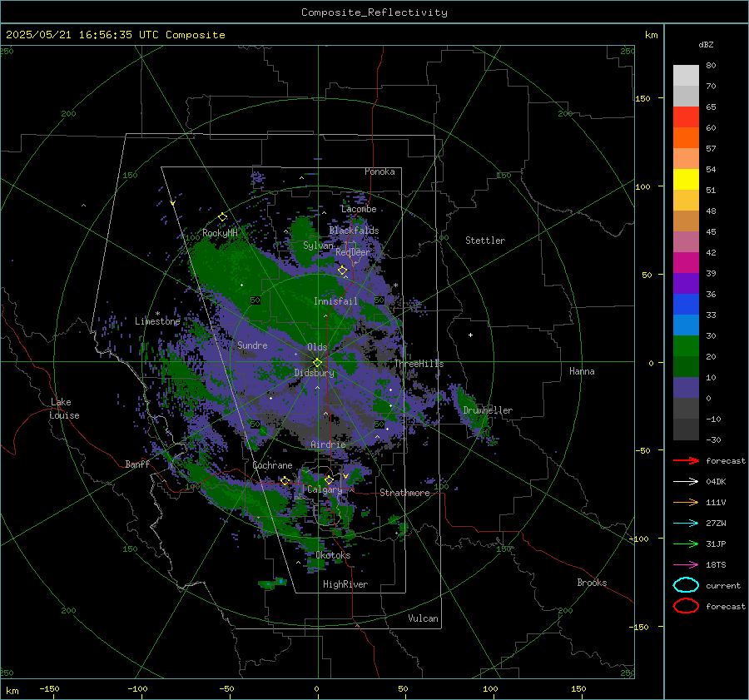749x700 pixels.
Task: Click the white 04DK arrow icon
Action: click(x=686, y=482)
